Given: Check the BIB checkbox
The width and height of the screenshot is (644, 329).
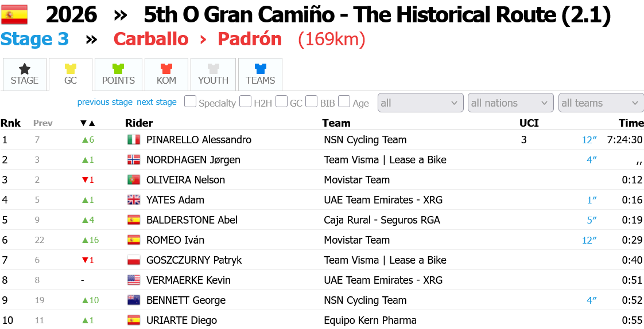Looking at the screenshot, I should 311,102.
